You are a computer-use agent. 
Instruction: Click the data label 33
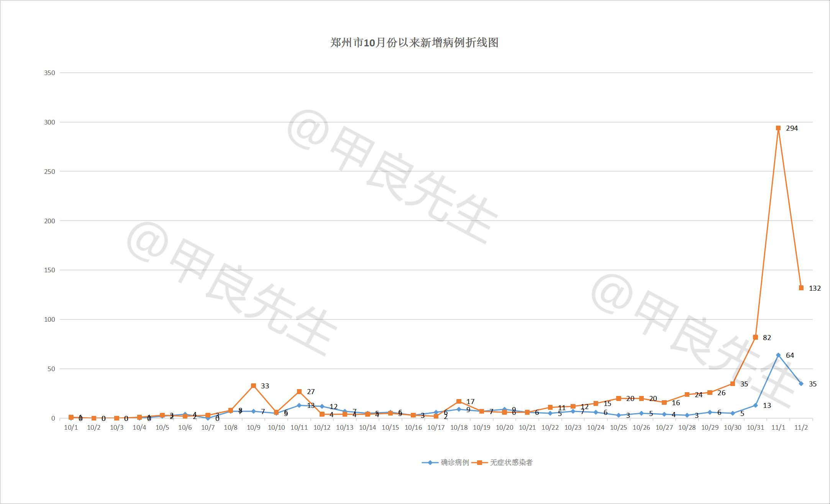265,386
